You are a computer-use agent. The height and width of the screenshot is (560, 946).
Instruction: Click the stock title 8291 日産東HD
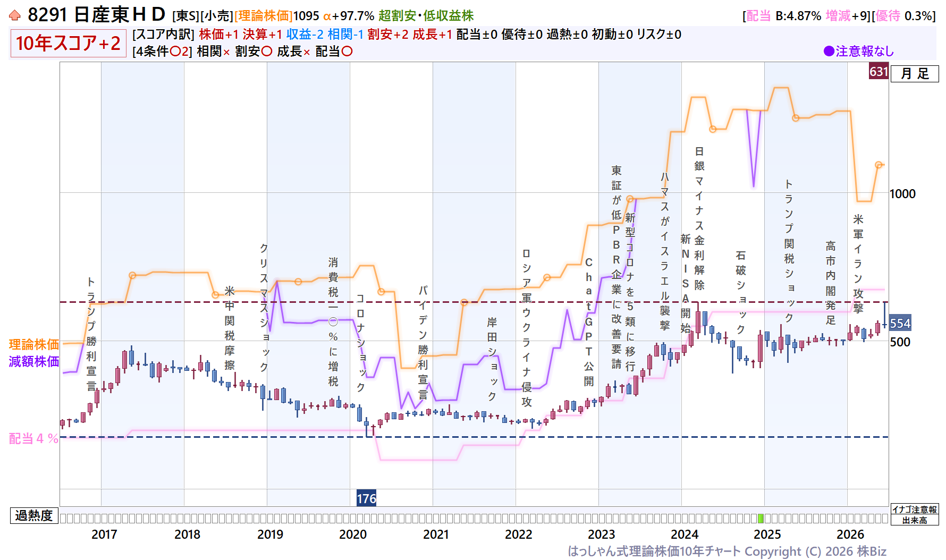click(x=96, y=15)
